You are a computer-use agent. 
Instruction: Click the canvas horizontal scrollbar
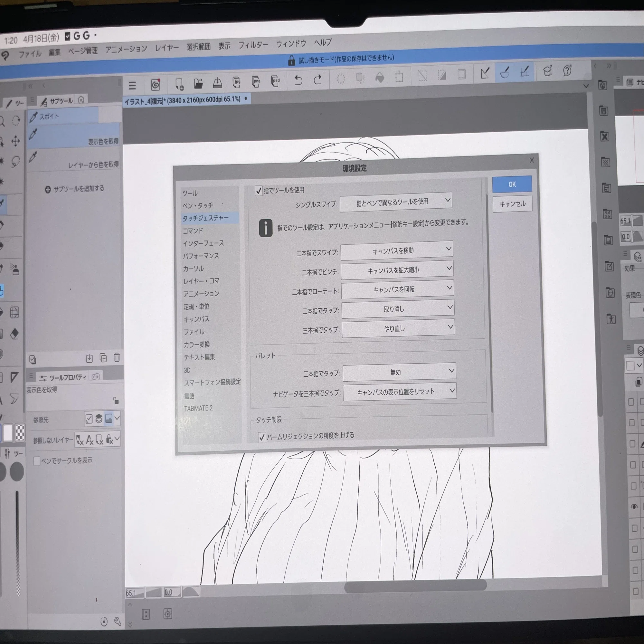coord(415,585)
